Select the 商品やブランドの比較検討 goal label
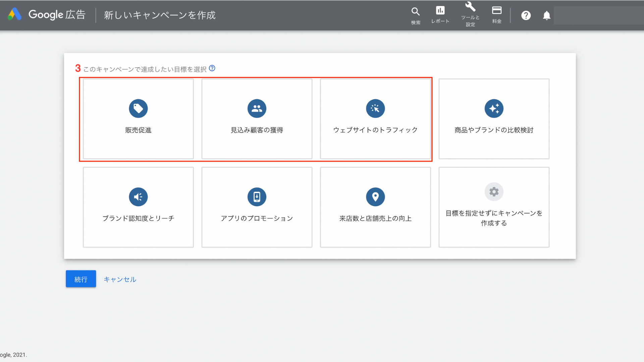 tap(494, 130)
